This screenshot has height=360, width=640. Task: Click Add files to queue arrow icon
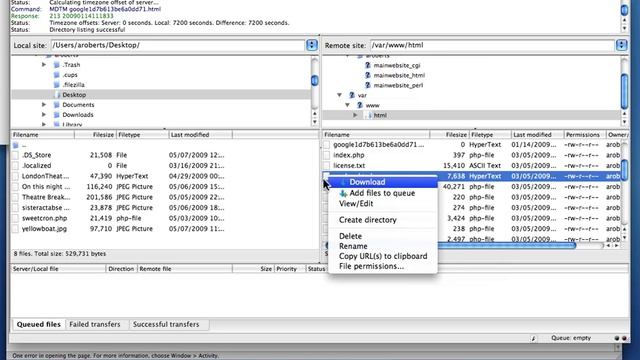[343, 193]
